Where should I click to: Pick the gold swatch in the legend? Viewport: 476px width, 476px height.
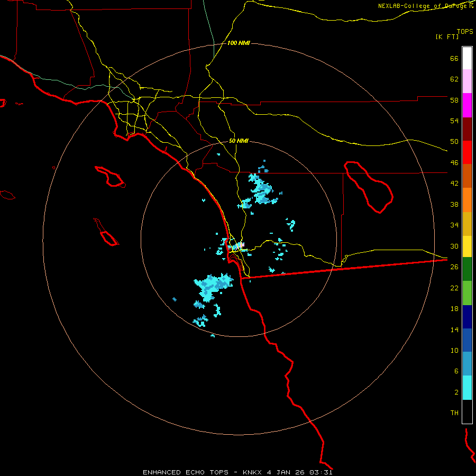coord(467,224)
